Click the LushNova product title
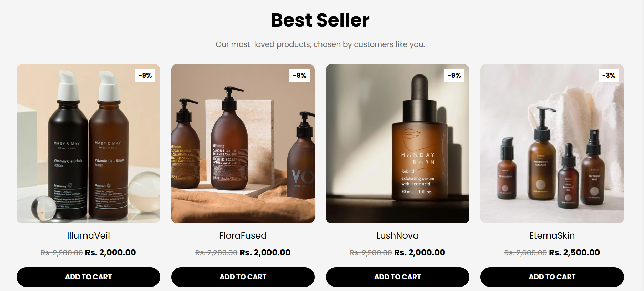644x291 pixels. 398,235
